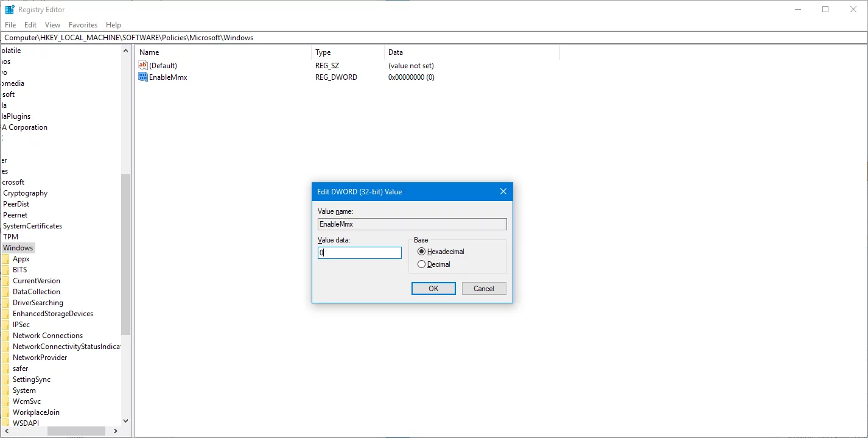The height and width of the screenshot is (438, 868).
Task: Click the REG_SZ type cell
Action: pos(327,65)
